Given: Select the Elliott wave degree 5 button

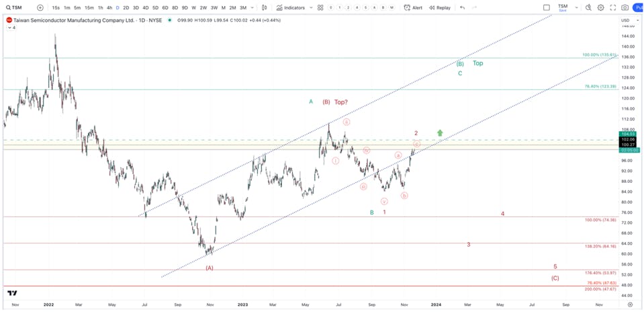Looking at the screenshot, I should 365,7.
